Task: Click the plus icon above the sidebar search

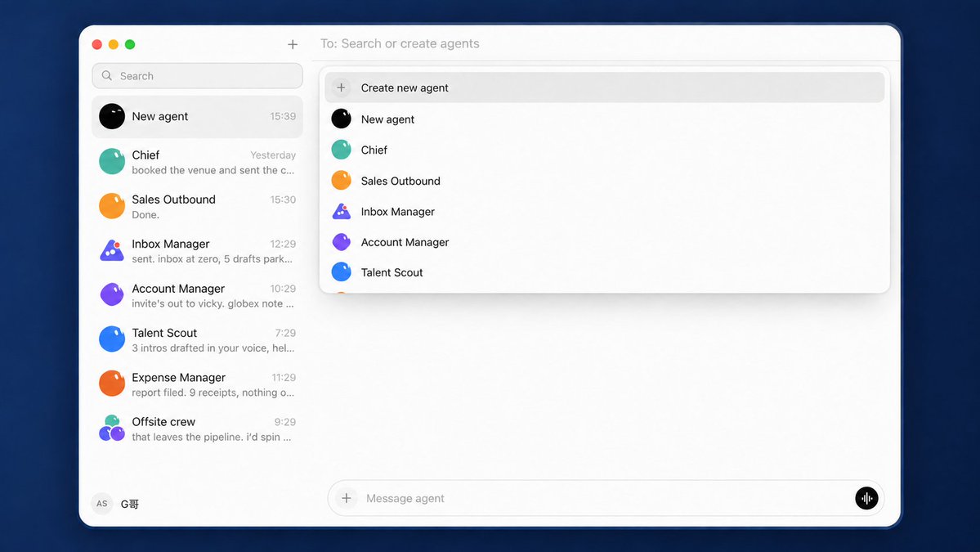Action: (x=293, y=44)
